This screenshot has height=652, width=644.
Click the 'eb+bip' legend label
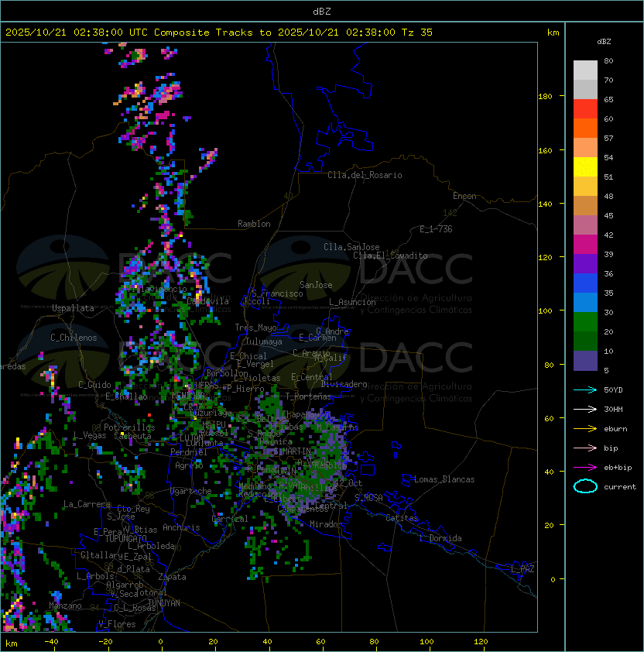(618, 468)
